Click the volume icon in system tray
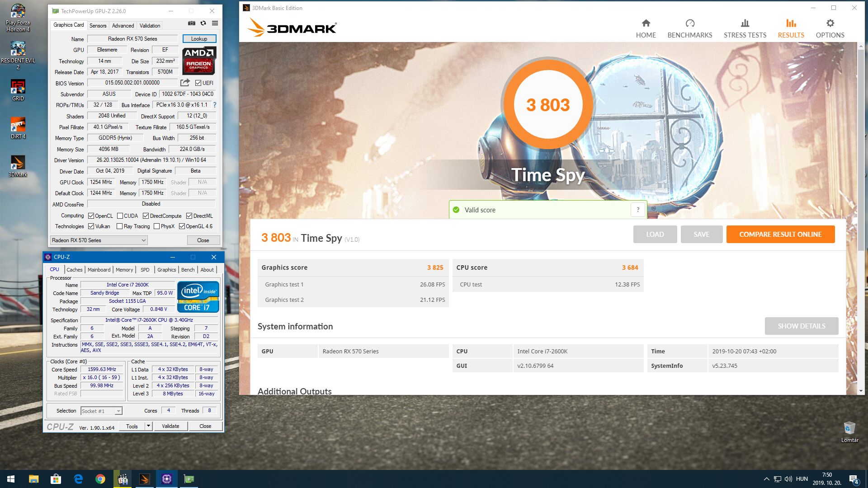The width and height of the screenshot is (868, 488). 788,479
